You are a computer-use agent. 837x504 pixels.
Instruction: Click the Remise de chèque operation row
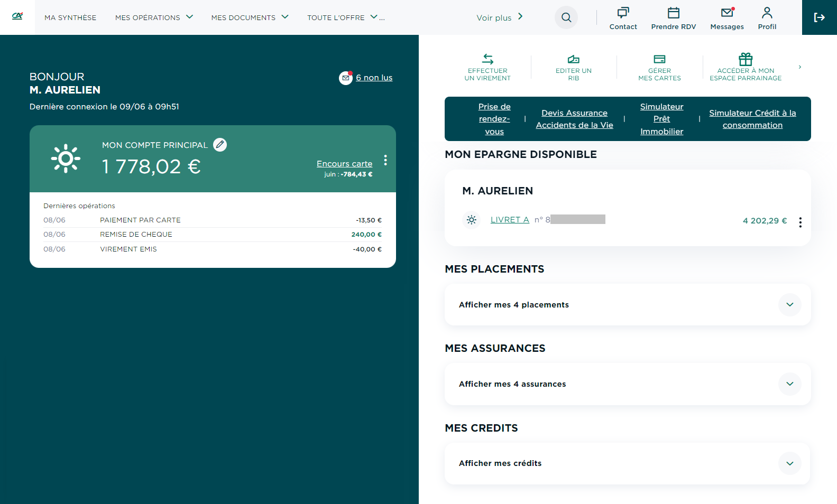coord(212,235)
